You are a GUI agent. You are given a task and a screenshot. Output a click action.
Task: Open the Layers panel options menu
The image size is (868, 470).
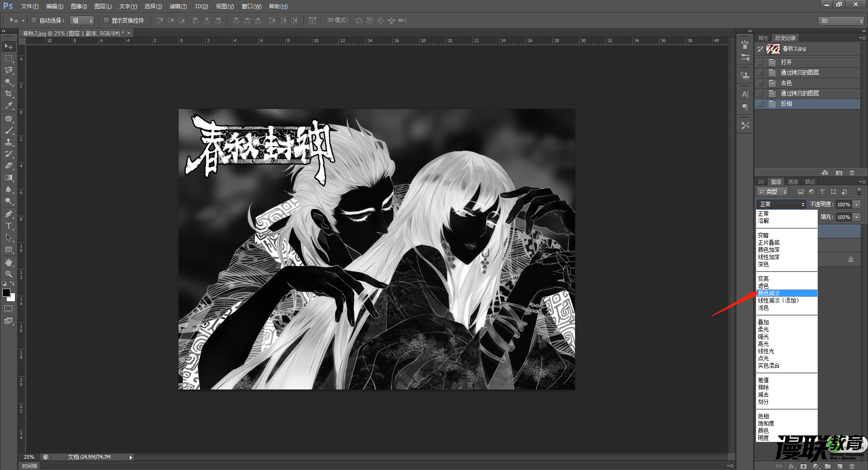[x=863, y=182]
